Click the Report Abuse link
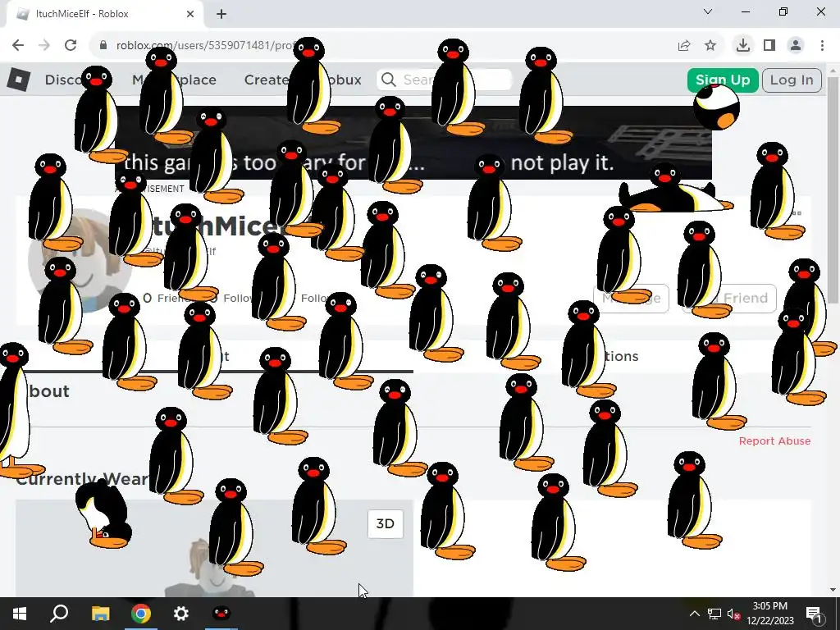This screenshot has width=840, height=630. (774, 441)
